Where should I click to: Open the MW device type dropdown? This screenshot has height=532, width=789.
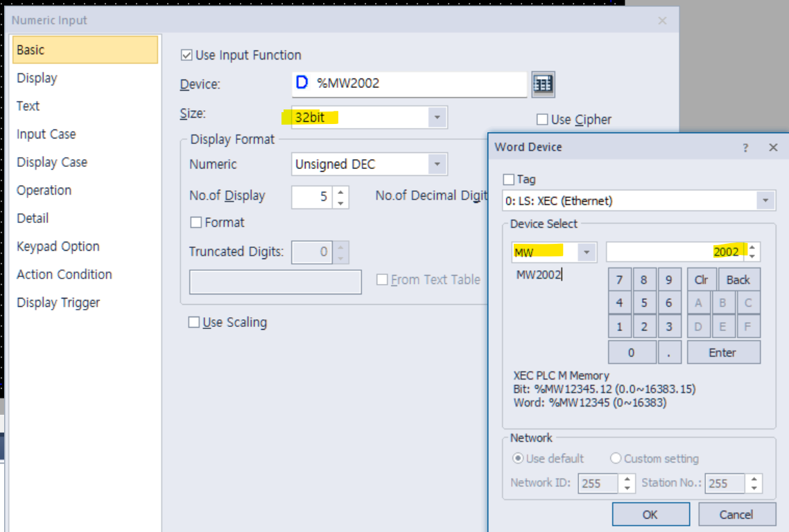(587, 251)
